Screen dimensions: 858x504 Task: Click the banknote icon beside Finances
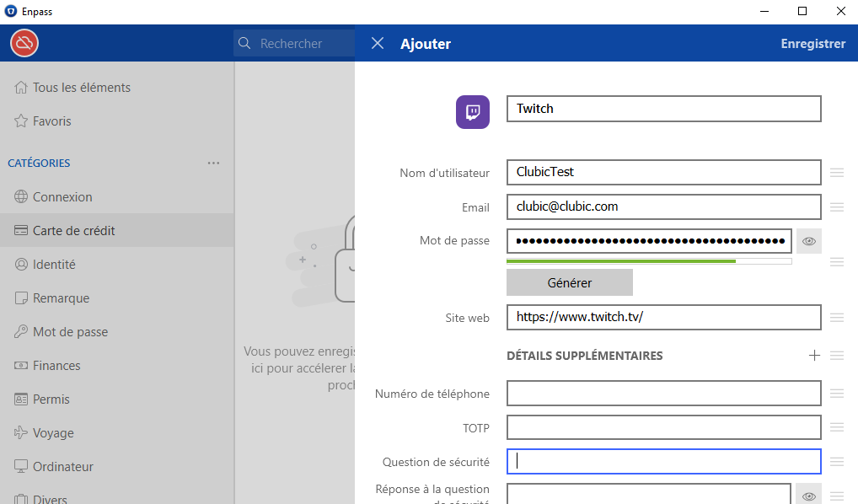tap(21, 366)
